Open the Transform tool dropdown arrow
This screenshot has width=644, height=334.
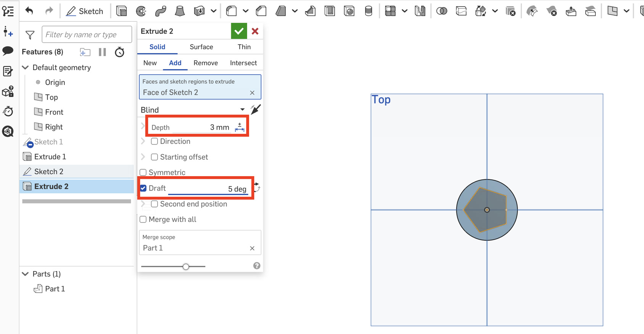495,11
